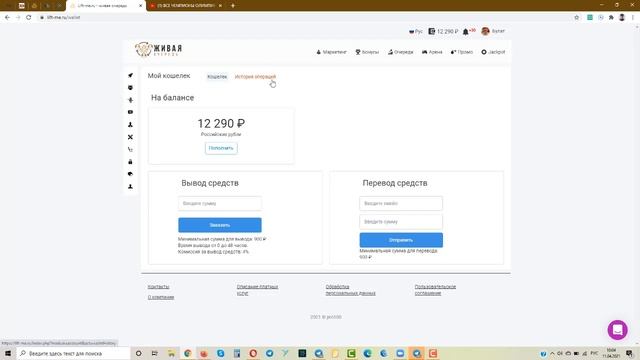Open the Промо menu item
This screenshot has height=360, width=640.
(x=462, y=52)
